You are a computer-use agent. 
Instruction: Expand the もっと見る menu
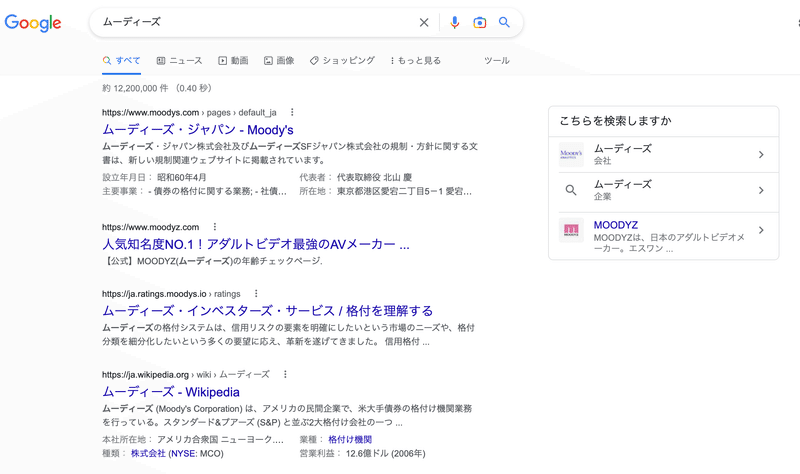415,60
